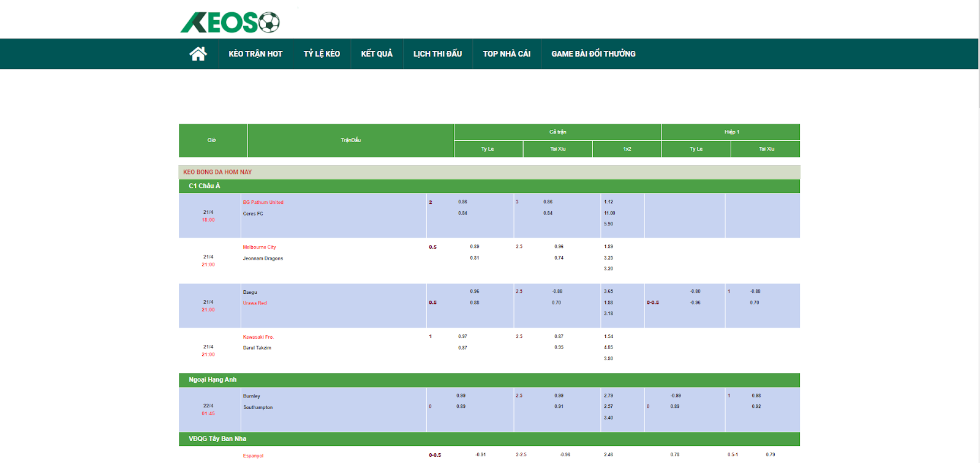980x463 pixels.
Task: Open the TỶ LỆ KÈO menu
Action: click(x=322, y=54)
